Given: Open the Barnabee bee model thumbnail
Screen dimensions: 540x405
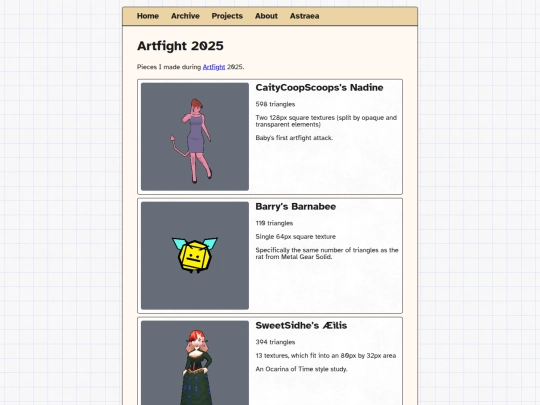Looking at the screenshot, I should 195,256.
